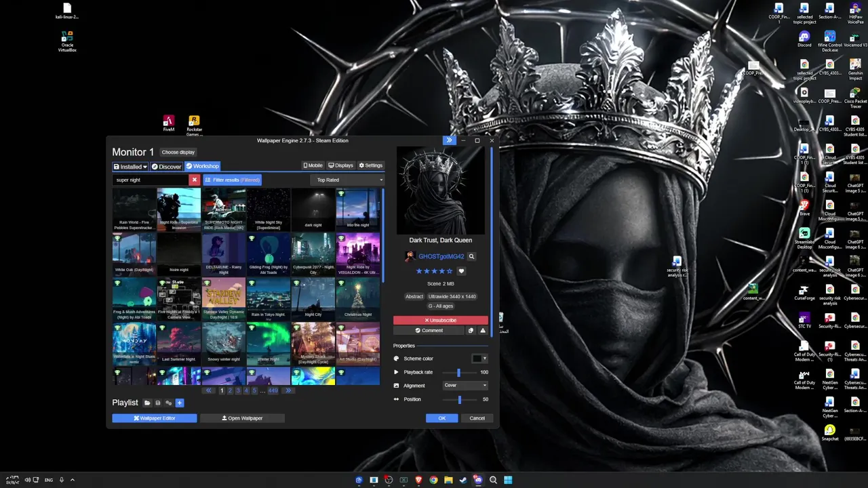Image resolution: width=868 pixels, height=488 pixels.
Task: Open Brave browser desktop icon
Action: [804, 207]
